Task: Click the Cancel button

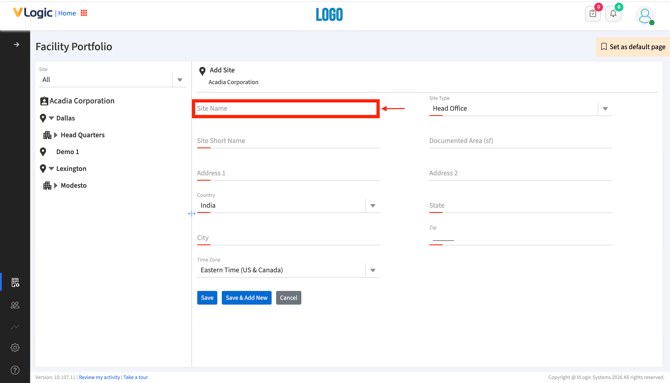Action: click(288, 298)
